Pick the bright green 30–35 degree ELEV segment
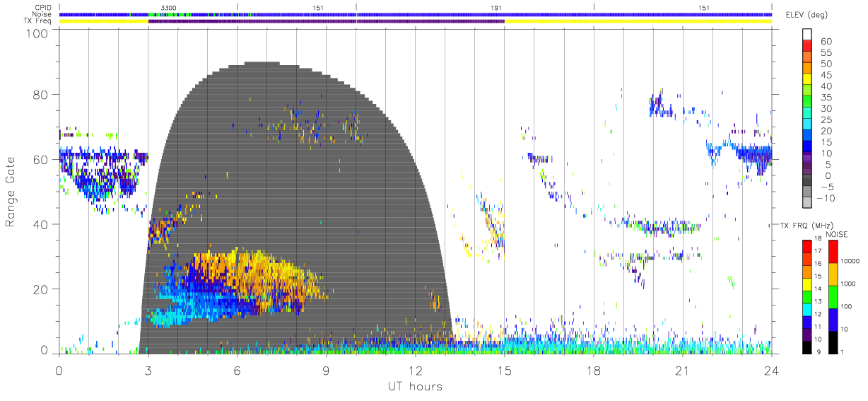 click(807, 103)
